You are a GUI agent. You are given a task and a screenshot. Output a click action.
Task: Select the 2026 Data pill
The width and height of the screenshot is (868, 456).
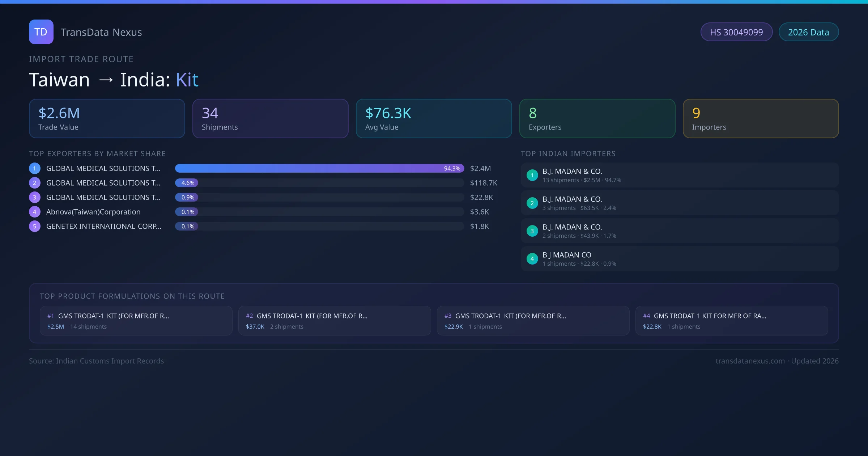pyautogui.click(x=808, y=32)
